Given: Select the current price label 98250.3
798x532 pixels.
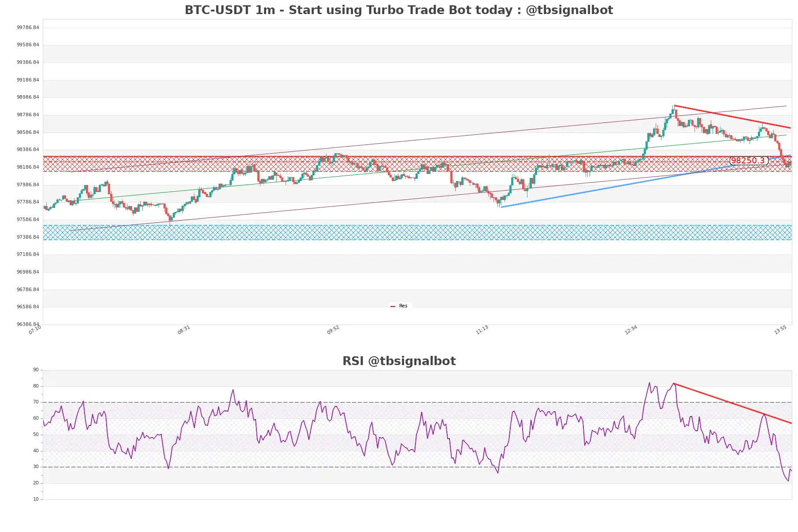Looking at the screenshot, I should coord(749,161).
